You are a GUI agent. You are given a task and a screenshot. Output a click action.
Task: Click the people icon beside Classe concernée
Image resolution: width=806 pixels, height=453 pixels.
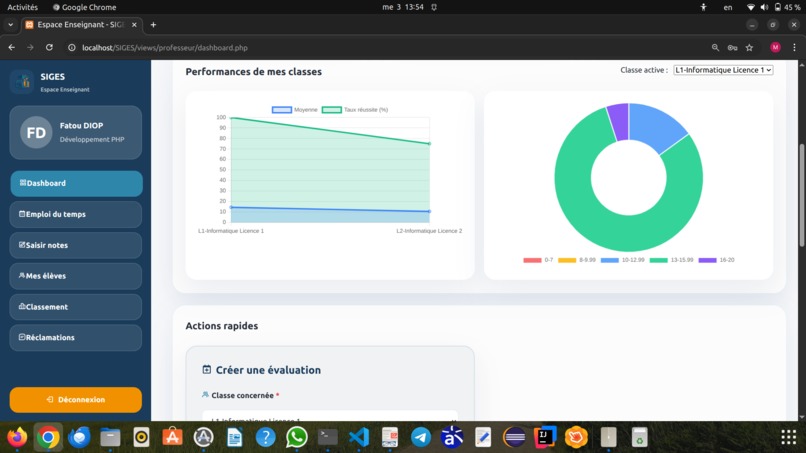pyautogui.click(x=205, y=395)
